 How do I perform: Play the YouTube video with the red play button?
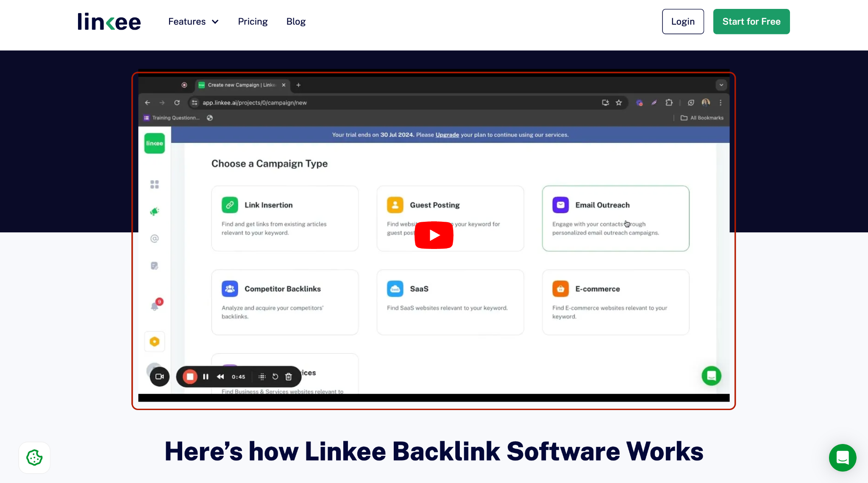(x=434, y=235)
